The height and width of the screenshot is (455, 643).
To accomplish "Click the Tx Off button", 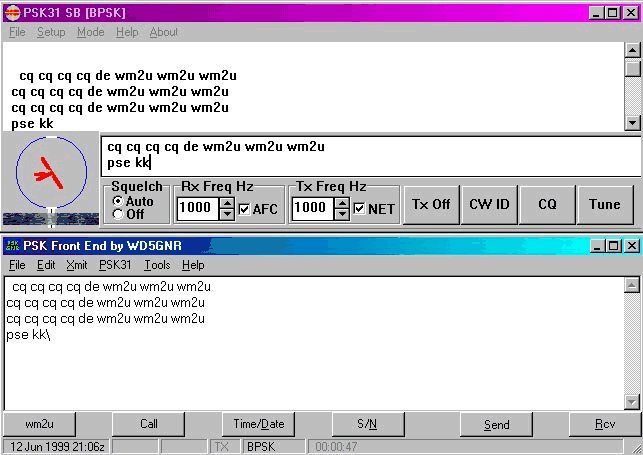I will [x=431, y=205].
